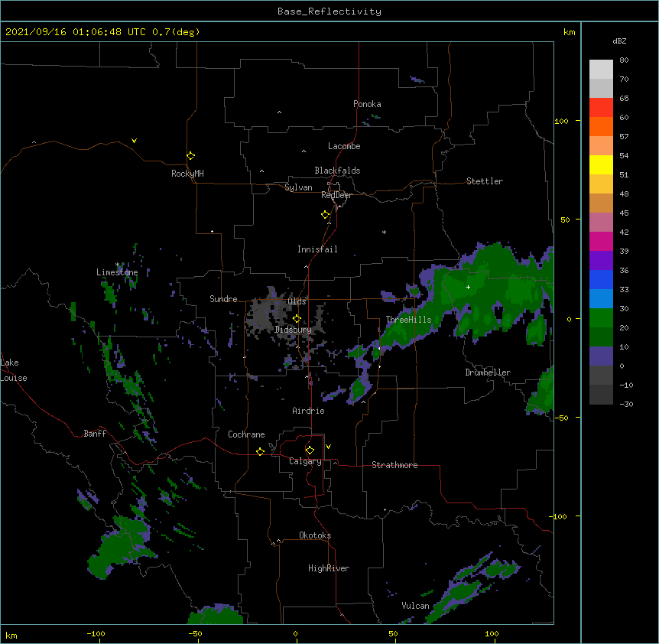
Task: Click the blue 36-33 dBZ legend swatch
Action: pyautogui.click(x=601, y=279)
